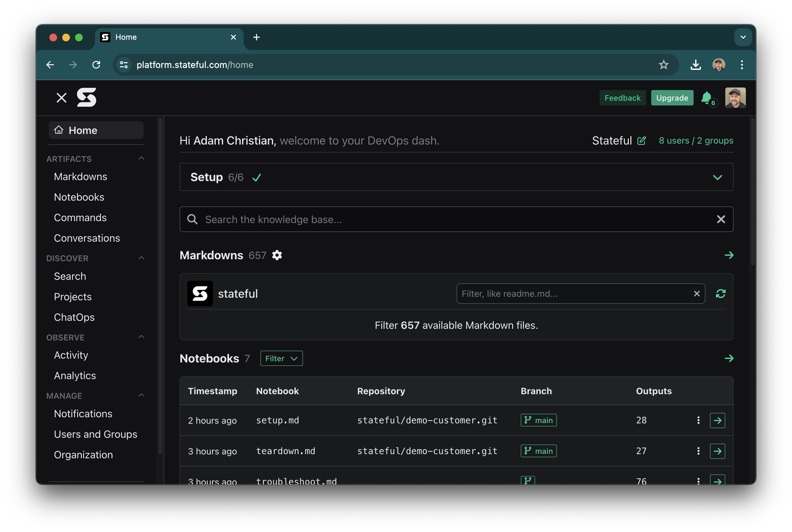The height and width of the screenshot is (532, 792).
Task: Click the setup.md notebook name
Action: tap(277, 420)
